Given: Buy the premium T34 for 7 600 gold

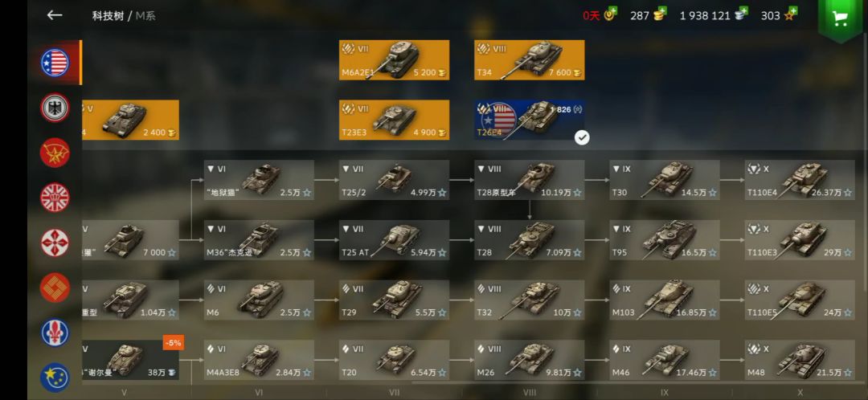Looking at the screenshot, I should pyautogui.click(x=529, y=59).
